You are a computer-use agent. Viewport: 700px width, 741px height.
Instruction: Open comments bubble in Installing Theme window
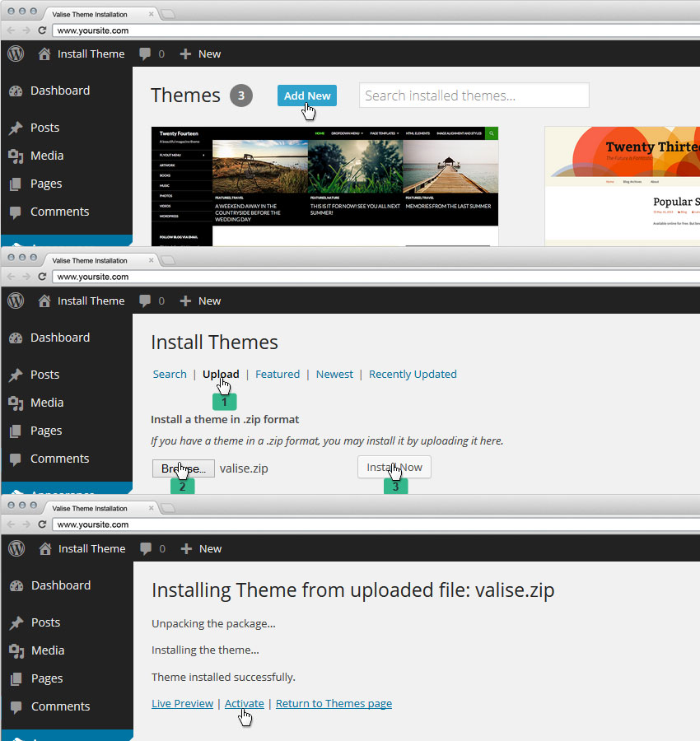click(146, 548)
